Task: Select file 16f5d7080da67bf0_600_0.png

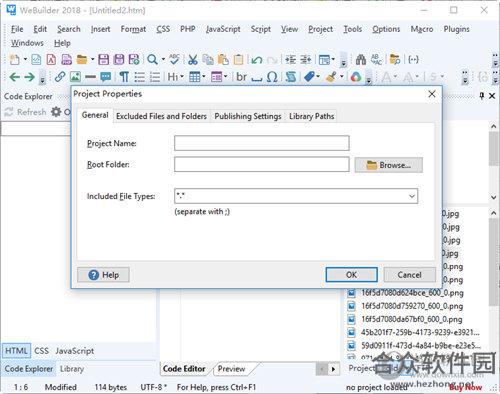Action: (405, 319)
